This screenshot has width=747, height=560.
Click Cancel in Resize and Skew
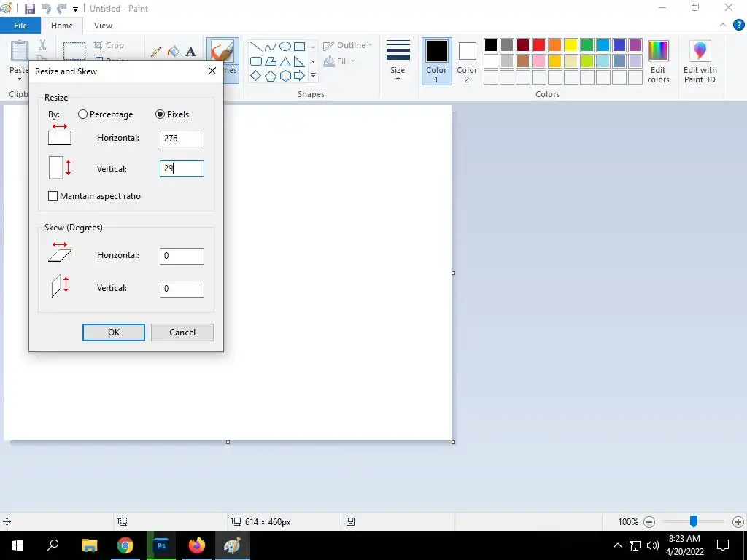[182, 332]
